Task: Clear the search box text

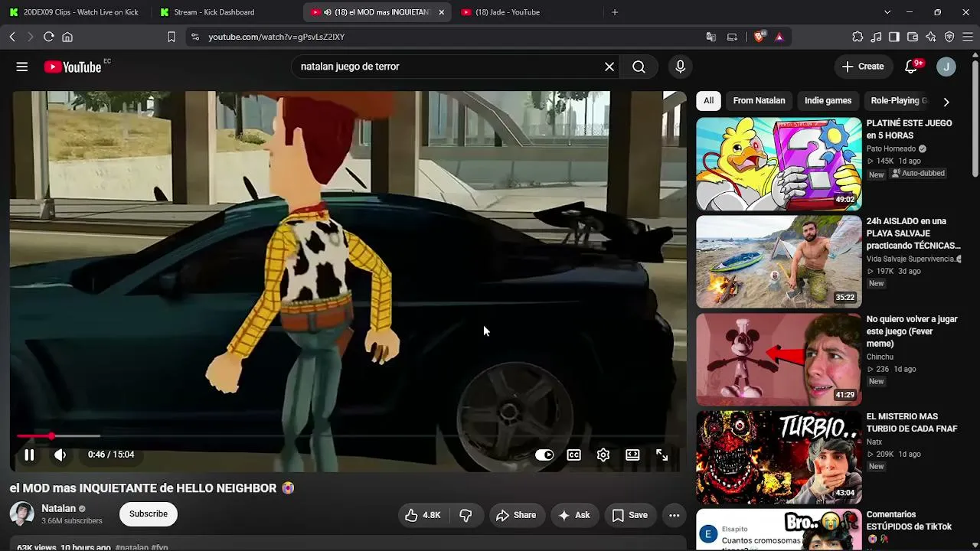Action: (x=609, y=67)
